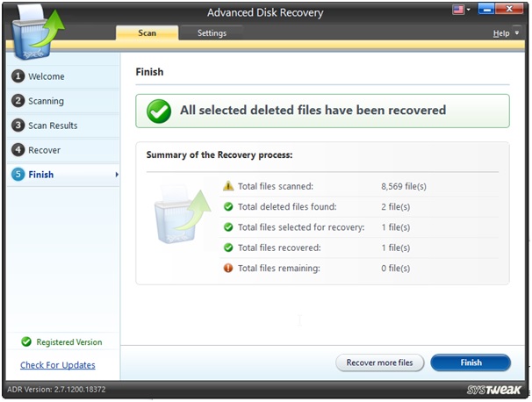Click the Total files remaining label

(x=279, y=268)
